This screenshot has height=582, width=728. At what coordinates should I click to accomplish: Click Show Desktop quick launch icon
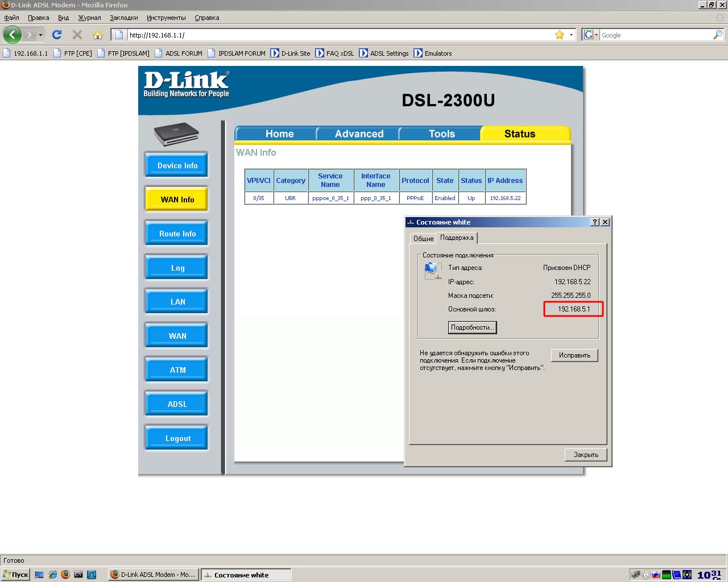[39, 575]
